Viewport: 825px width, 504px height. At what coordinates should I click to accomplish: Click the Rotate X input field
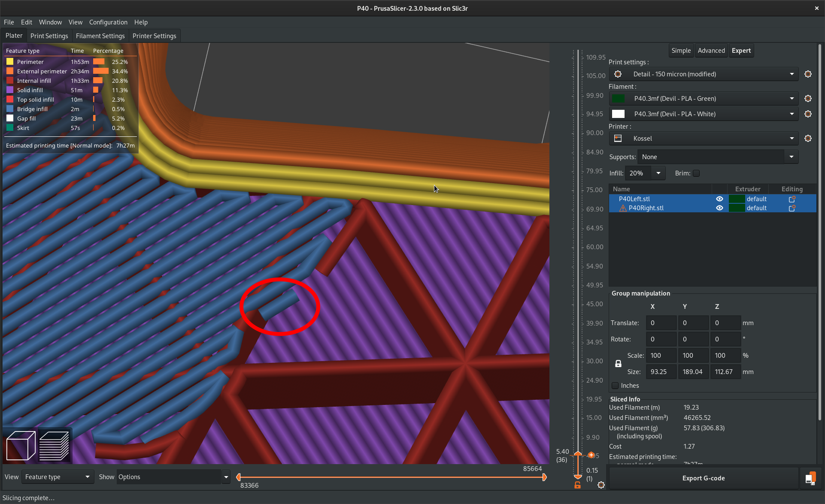point(661,339)
